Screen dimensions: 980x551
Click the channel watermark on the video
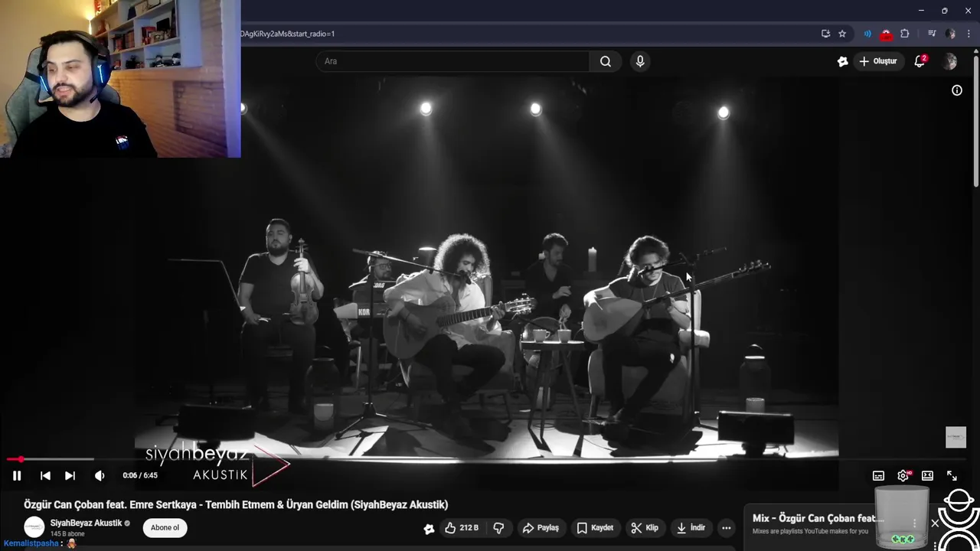[955, 437]
